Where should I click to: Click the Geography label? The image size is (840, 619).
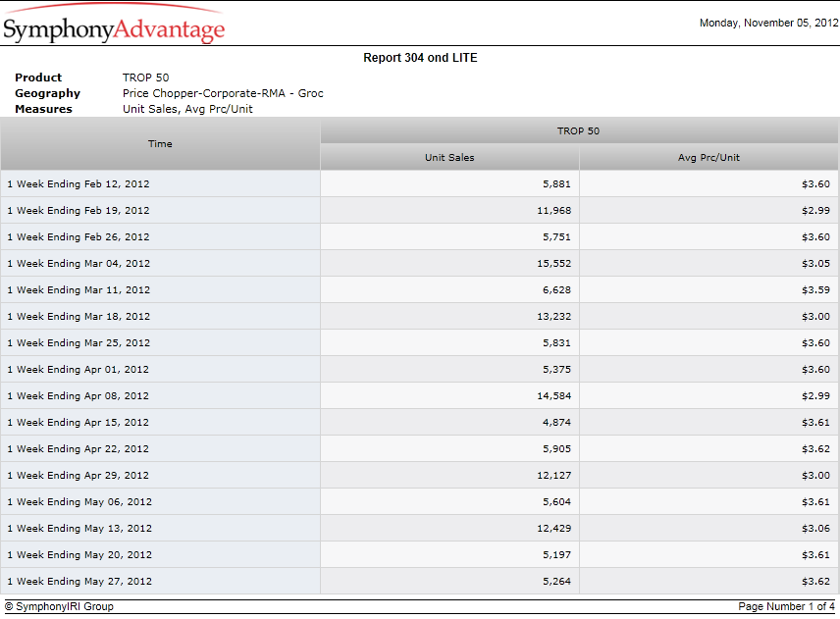(47, 93)
